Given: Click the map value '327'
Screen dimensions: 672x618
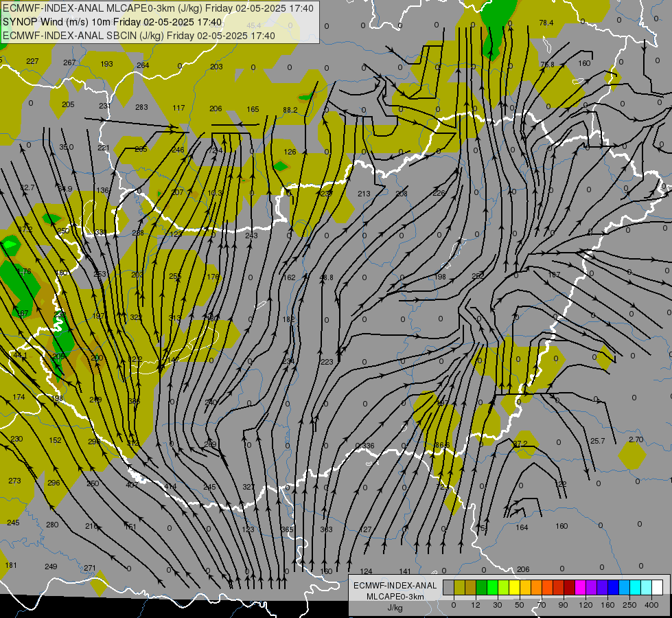Looking at the screenshot, I should point(248,487).
